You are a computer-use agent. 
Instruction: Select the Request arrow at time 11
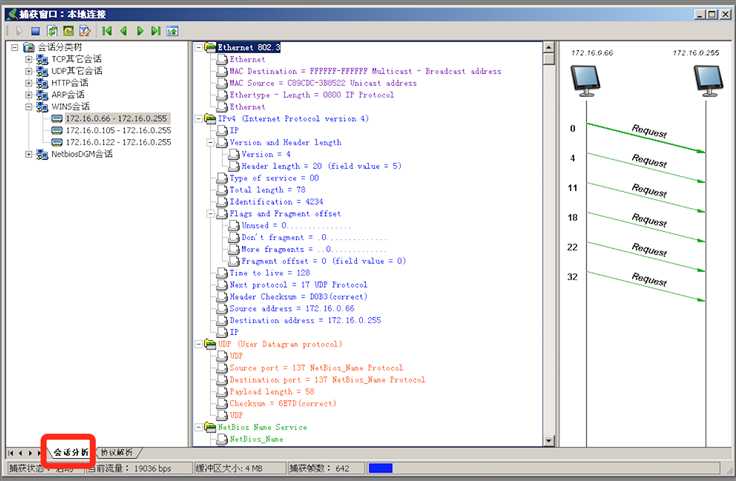coord(646,197)
